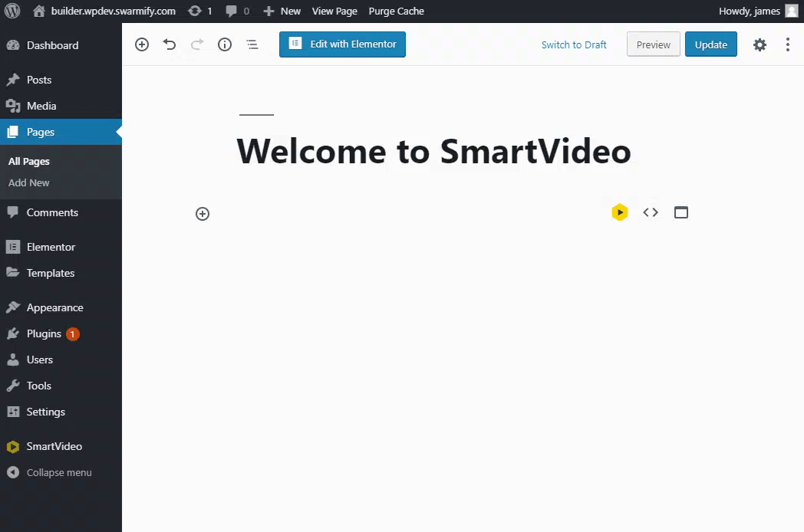Click the Preview button

[654, 44]
